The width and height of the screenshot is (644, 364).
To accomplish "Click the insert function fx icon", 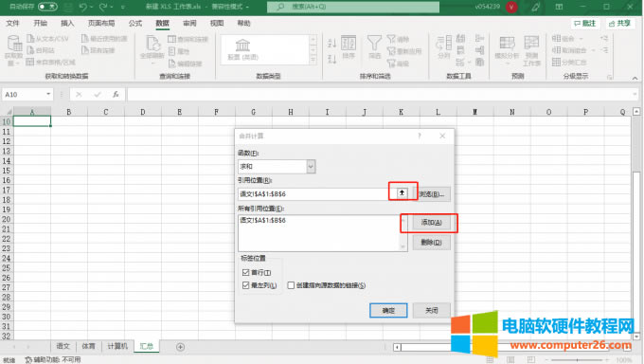I will (116, 95).
